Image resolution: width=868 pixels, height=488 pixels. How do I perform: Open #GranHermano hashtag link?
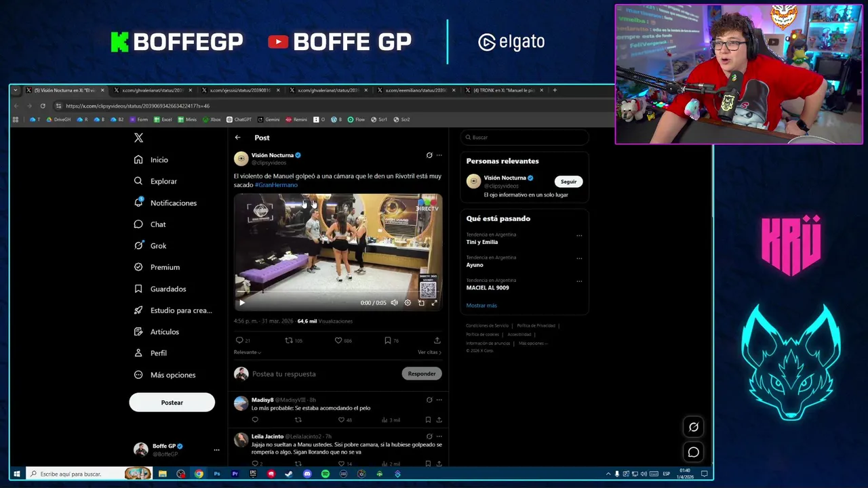276,184
